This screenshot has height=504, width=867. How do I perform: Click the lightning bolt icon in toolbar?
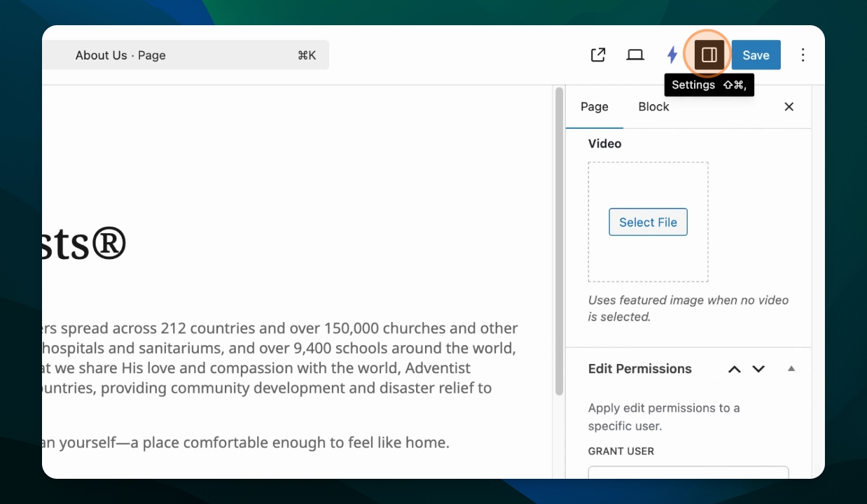click(x=672, y=55)
